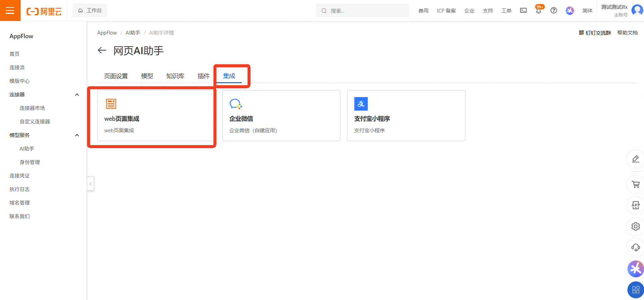Switch to the 知识库 tab

point(175,76)
